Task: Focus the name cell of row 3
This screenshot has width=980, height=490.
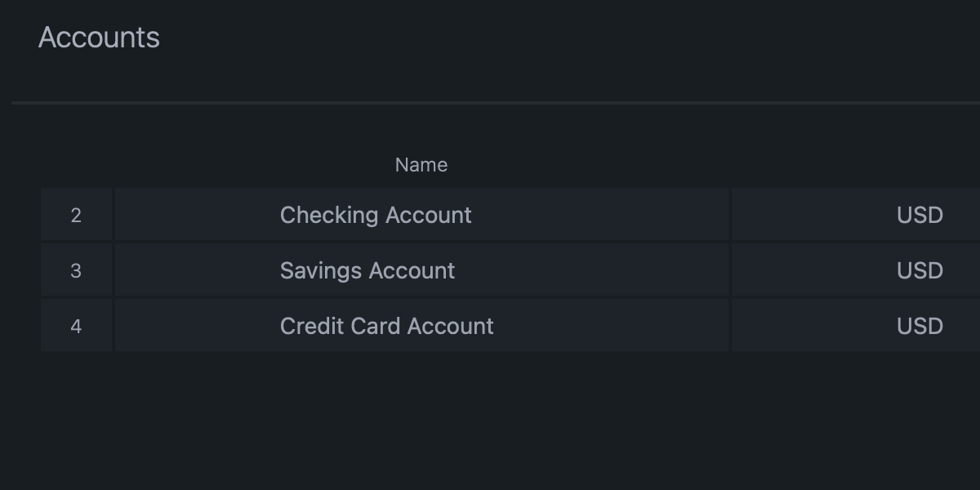Action: tap(421, 270)
